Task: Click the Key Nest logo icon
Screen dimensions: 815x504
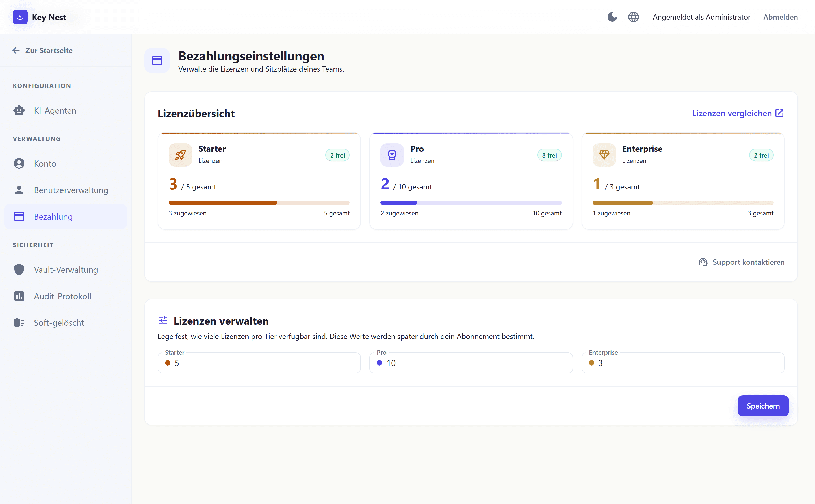Action: pos(20,17)
